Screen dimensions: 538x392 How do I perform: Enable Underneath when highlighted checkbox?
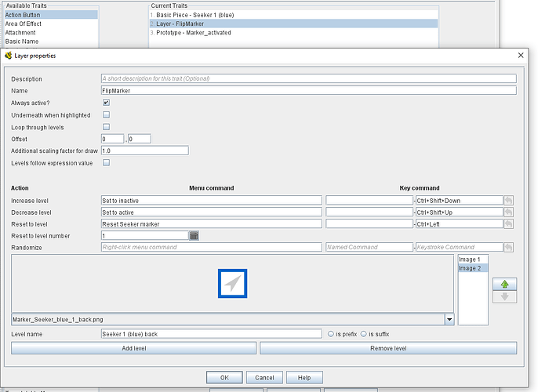pyautogui.click(x=106, y=115)
